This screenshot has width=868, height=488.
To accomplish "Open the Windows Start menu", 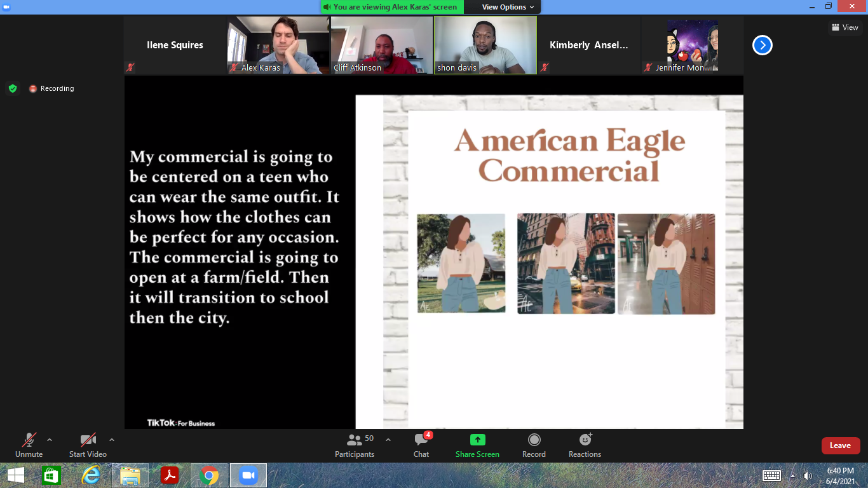I will coord(15,475).
